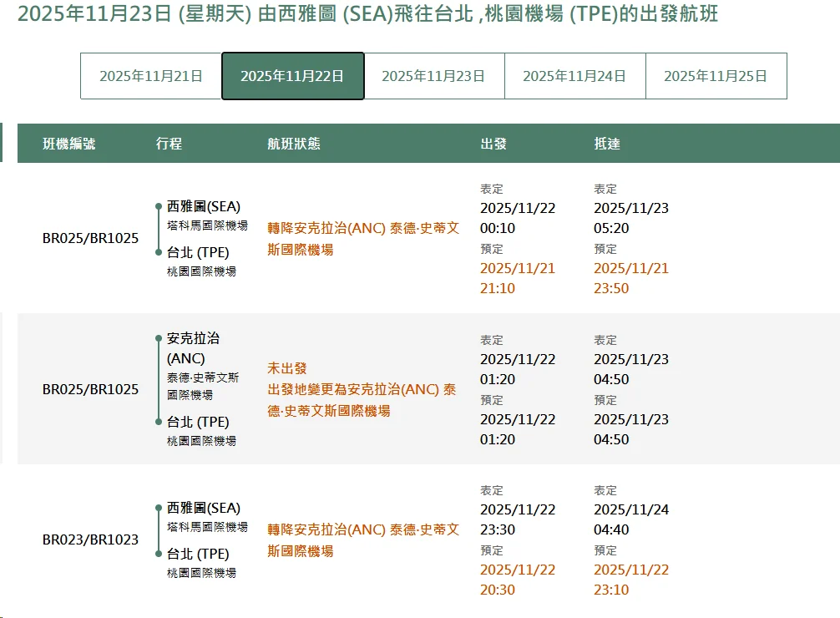Click the 班機編號 column header
The height and width of the screenshot is (618, 840).
point(69,144)
